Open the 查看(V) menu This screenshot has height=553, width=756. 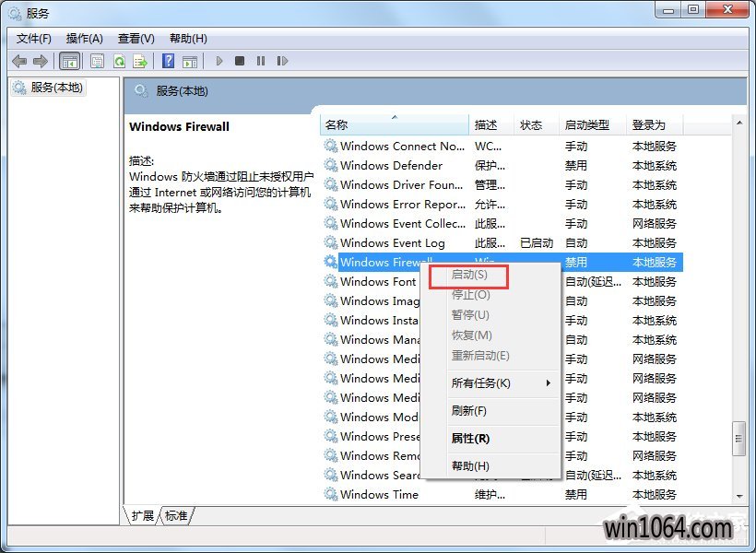(x=136, y=39)
